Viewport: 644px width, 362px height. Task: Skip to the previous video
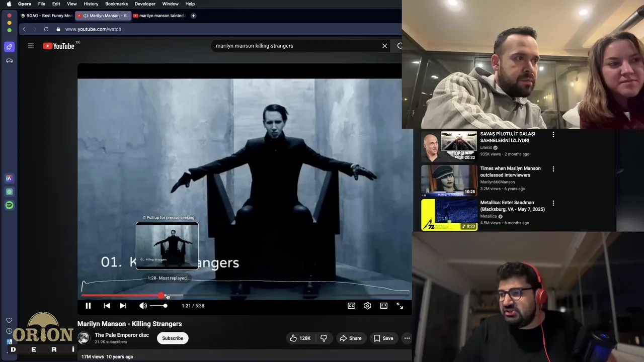pos(107,306)
